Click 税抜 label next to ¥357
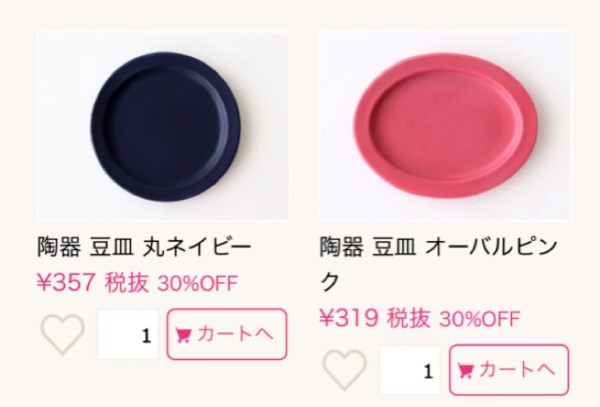 click(x=126, y=283)
